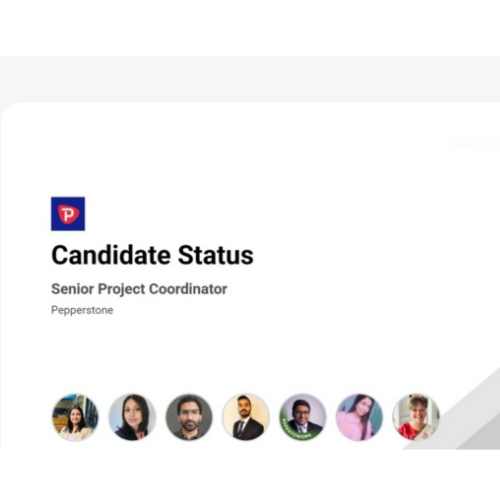Select the word Coordinator in subtitle
500x500 pixels.
[188, 289]
